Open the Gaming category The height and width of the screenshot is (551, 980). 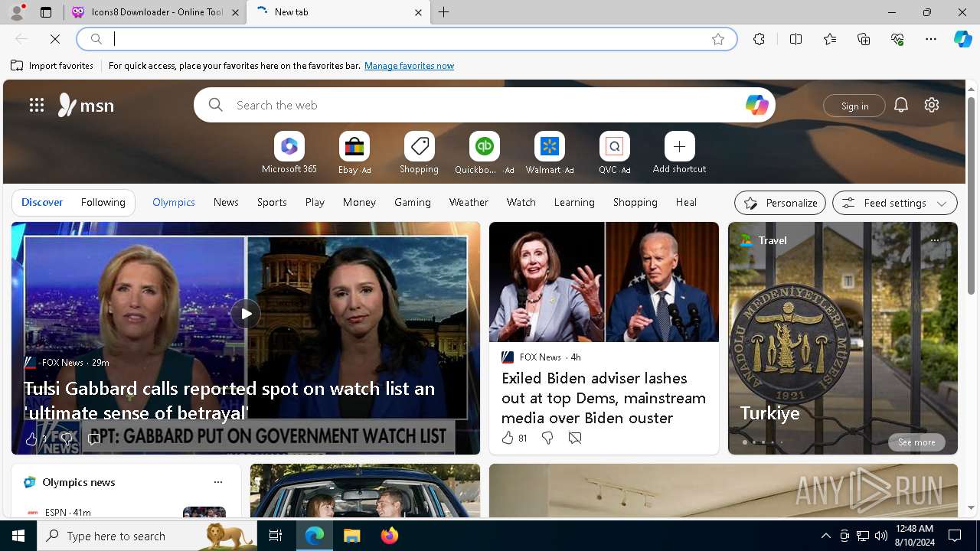[413, 202]
